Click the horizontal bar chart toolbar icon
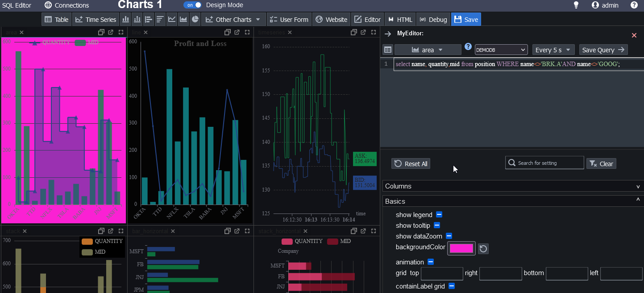Image resolution: width=644 pixels, height=293 pixels. click(149, 19)
